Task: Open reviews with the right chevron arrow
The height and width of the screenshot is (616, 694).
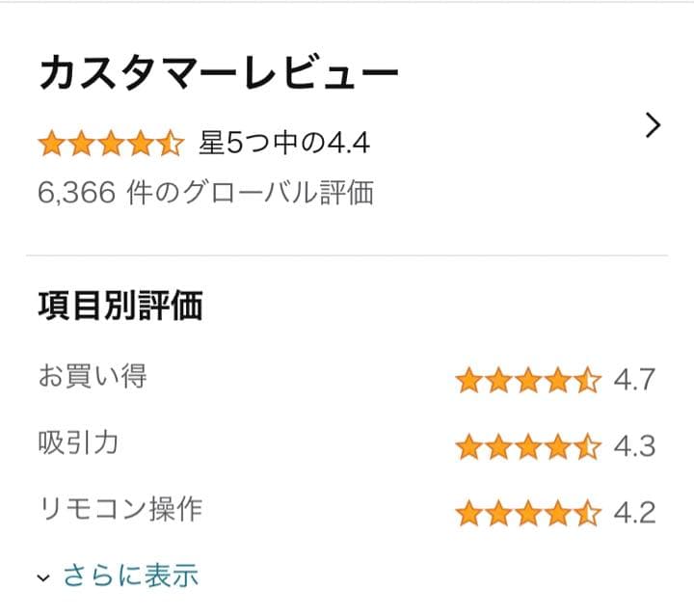Action: pos(653,126)
